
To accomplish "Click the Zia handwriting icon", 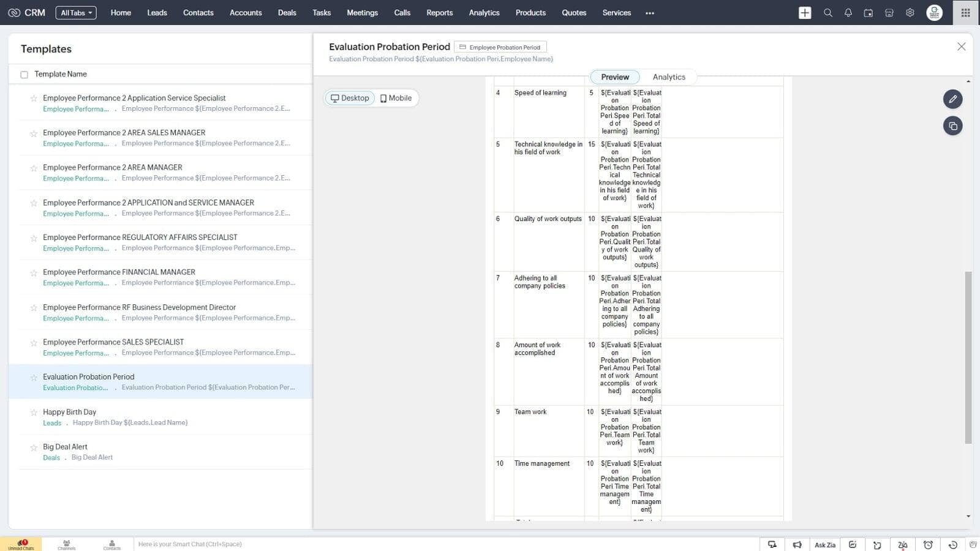I will pyautogui.click(x=903, y=544).
